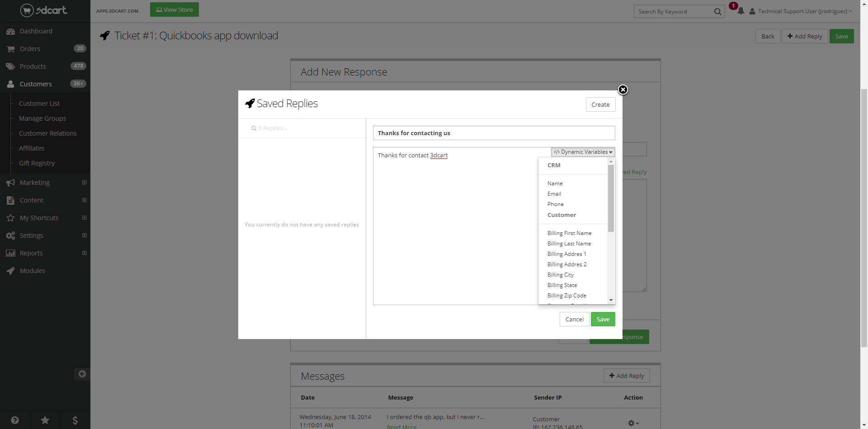This screenshot has width=868, height=429.
Task: Open the Dynamic Variables dropdown
Action: (x=583, y=152)
